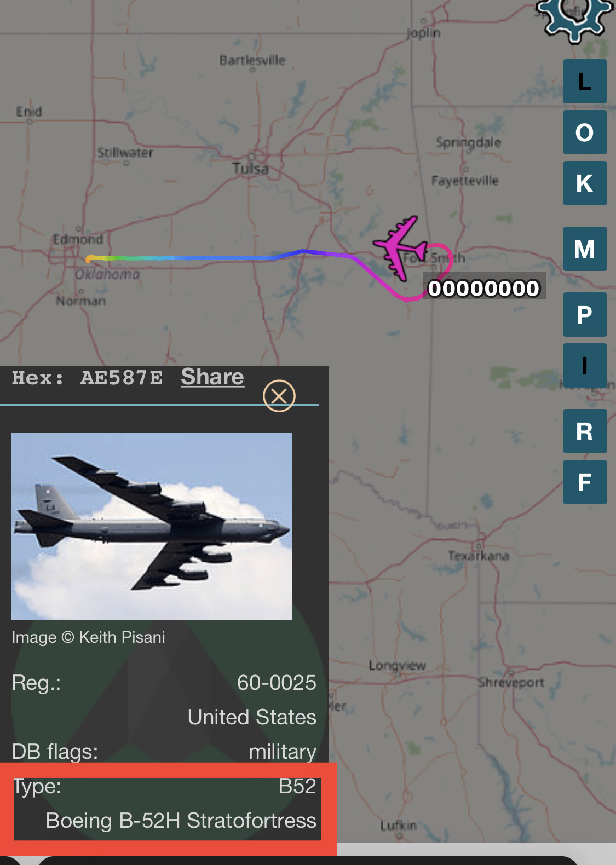Toggle the L labels button
Screen dimensions: 616x865
pos(585,82)
